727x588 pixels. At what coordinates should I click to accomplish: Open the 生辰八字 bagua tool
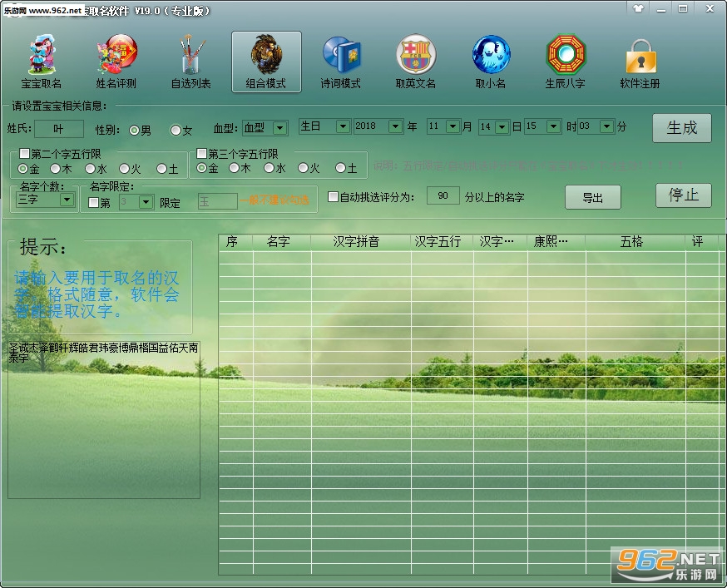[565, 62]
